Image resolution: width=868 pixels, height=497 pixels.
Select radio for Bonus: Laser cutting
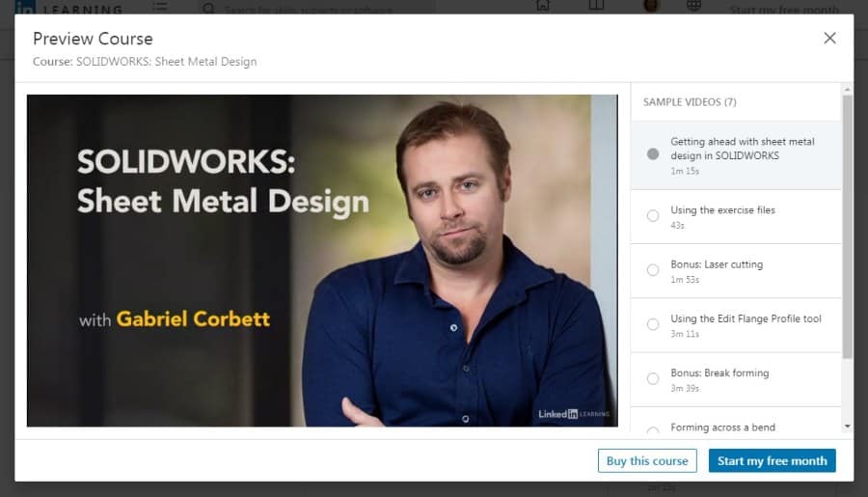[653, 270]
